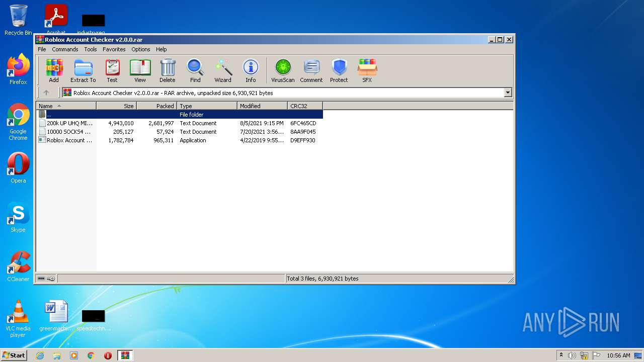The width and height of the screenshot is (644, 362).
Task: Open Google Chrome desktop shortcut
Action: click(x=18, y=122)
